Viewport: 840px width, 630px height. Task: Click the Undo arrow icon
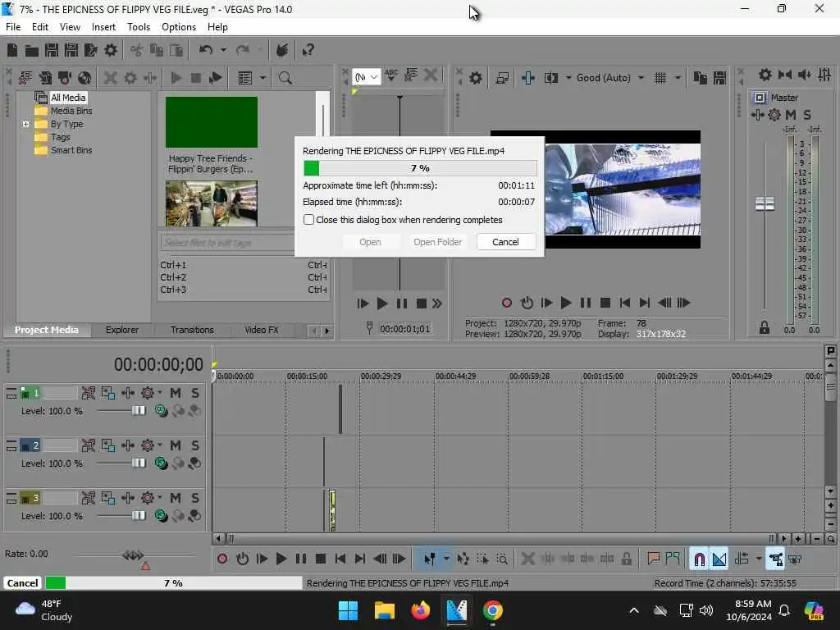tap(206, 50)
